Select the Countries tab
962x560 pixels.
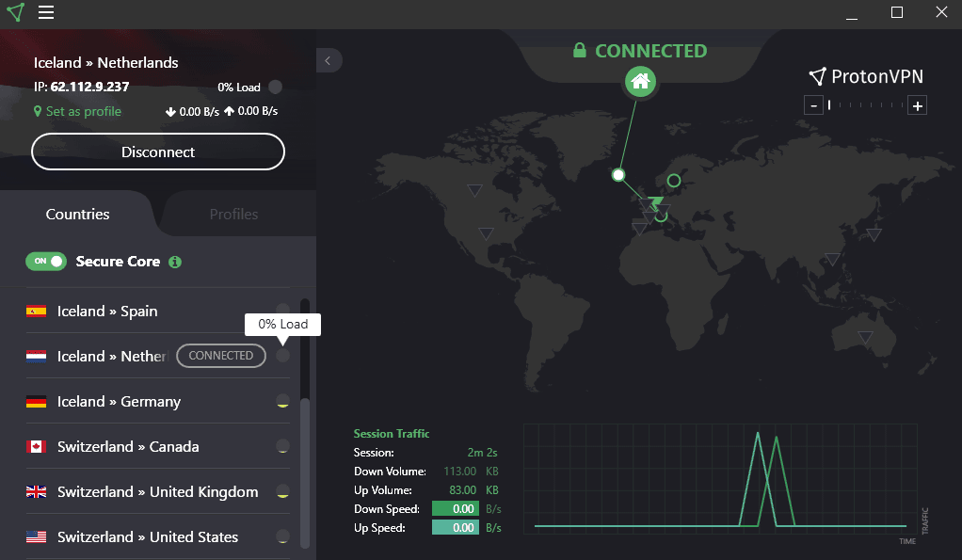click(77, 214)
